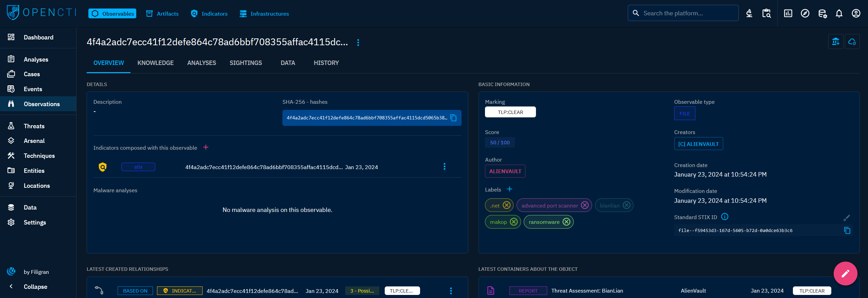Add a new label with plus icon
The width and height of the screenshot is (868, 298).
[x=509, y=189]
